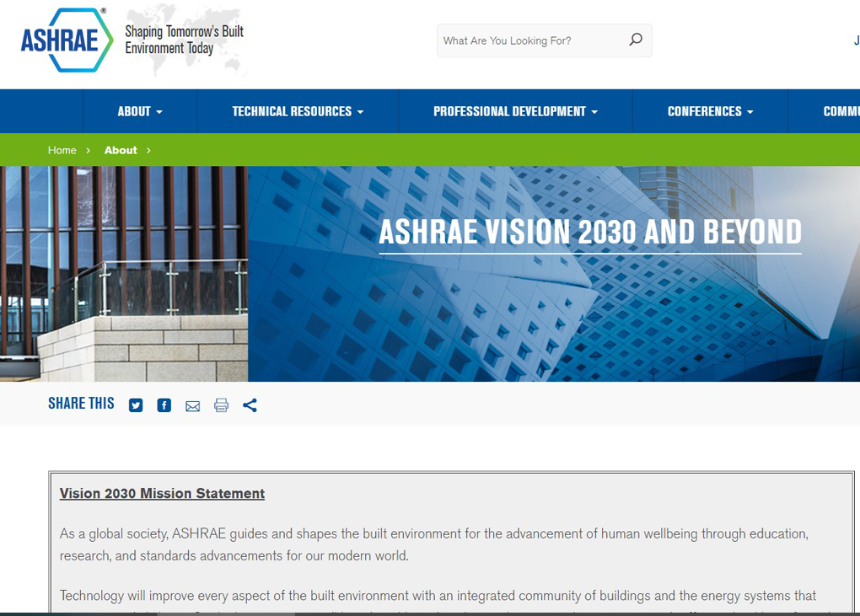Share page via email envelope icon
The image size is (860, 616).
point(192,405)
